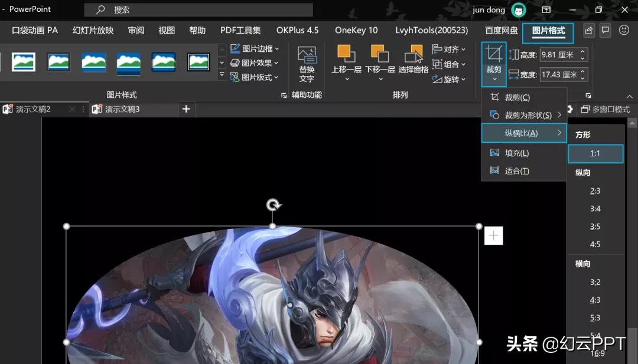Open 裁剪为形状(S) submenu
Viewport: 638px width, 364px height.
(524, 116)
